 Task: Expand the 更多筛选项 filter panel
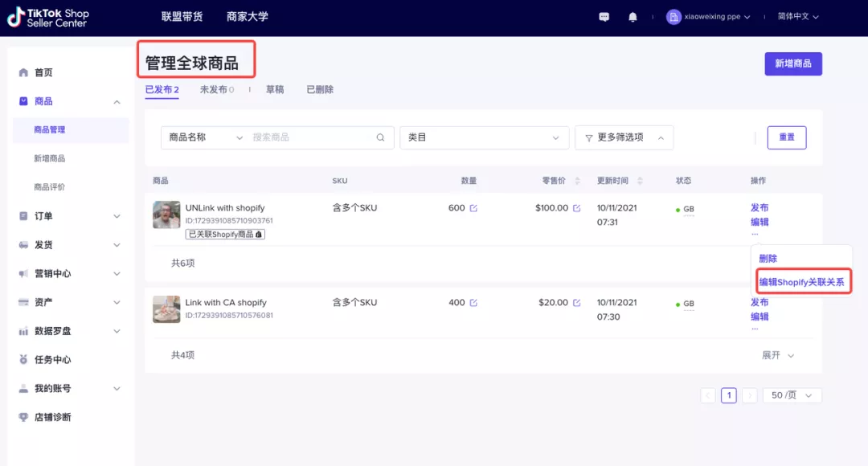(x=624, y=137)
